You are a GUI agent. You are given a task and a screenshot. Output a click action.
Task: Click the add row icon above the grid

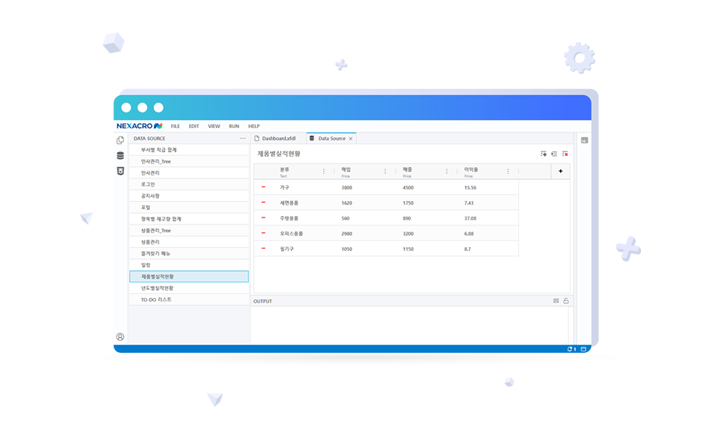pyautogui.click(x=544, y=154)
